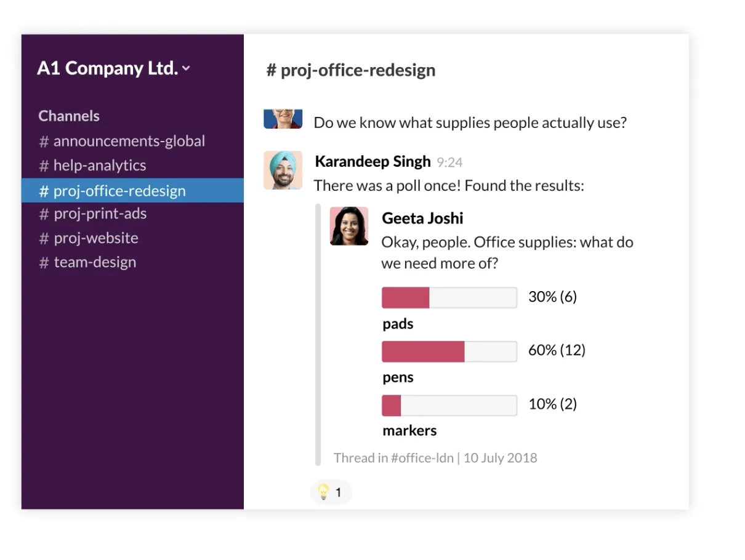745x560 pixels.
Task: Click the partially visible avatar at the top
Action: pyautogui.click(x=283, y=119)
